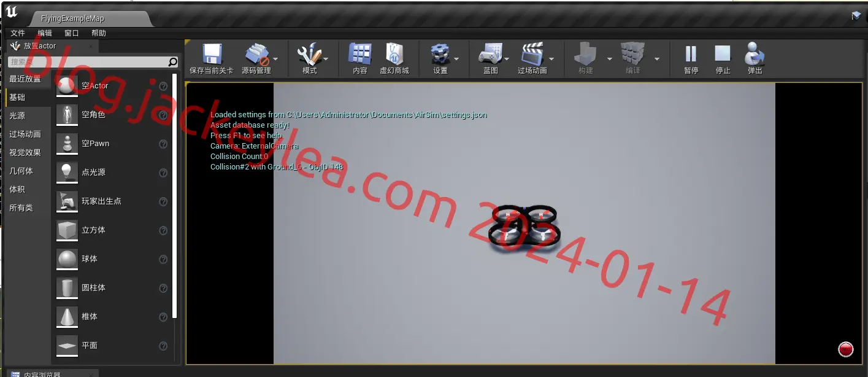Expand the Blueprints (蓝图) dropdown arrow
The width and height of the screenshot is (868, 377).
(x=507, y=59)
